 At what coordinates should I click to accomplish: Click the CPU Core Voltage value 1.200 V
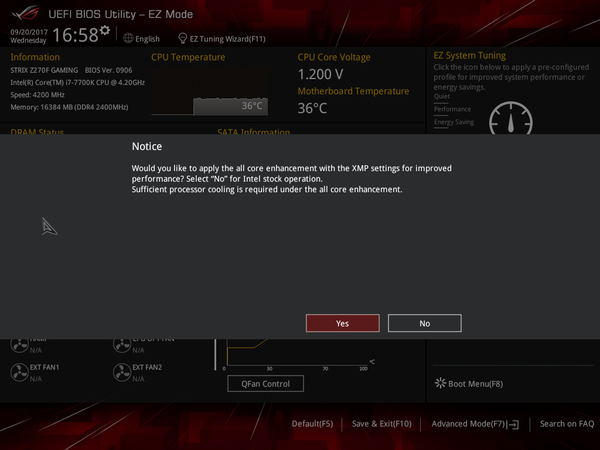tap(320, 74)
